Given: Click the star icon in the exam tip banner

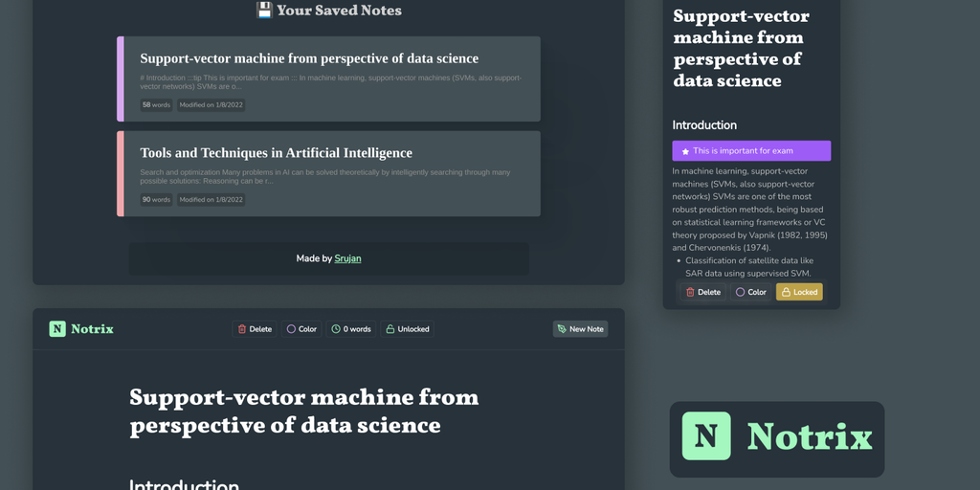Looking at the screenshot, I should [x=685, y=151].
